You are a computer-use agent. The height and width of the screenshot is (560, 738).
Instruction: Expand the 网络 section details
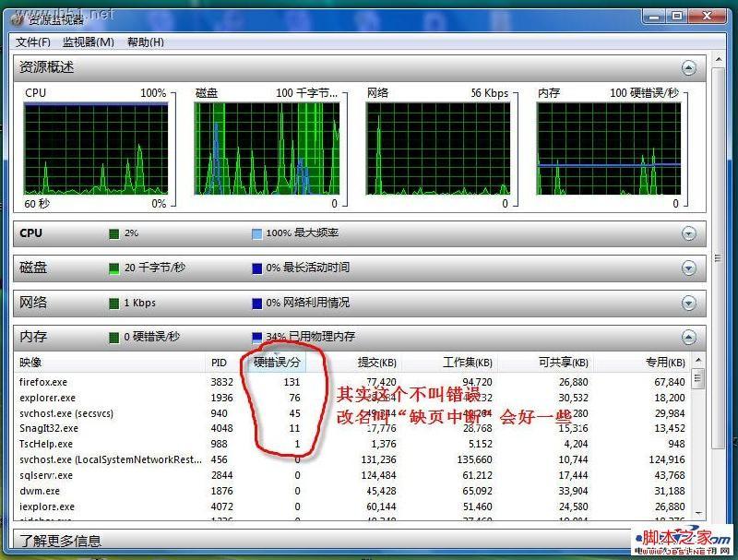pos(689,303)
